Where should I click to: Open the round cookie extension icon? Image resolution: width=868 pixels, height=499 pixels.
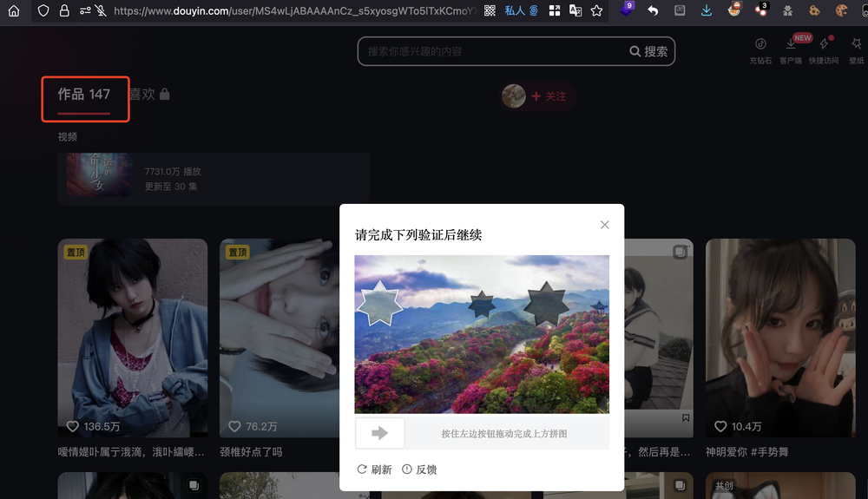click(x=841, y=10)
